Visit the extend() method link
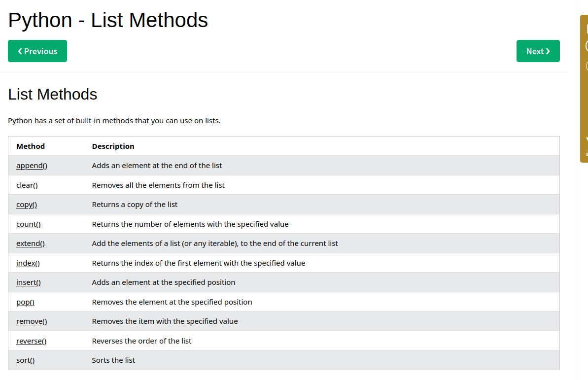 coord(31,243)
